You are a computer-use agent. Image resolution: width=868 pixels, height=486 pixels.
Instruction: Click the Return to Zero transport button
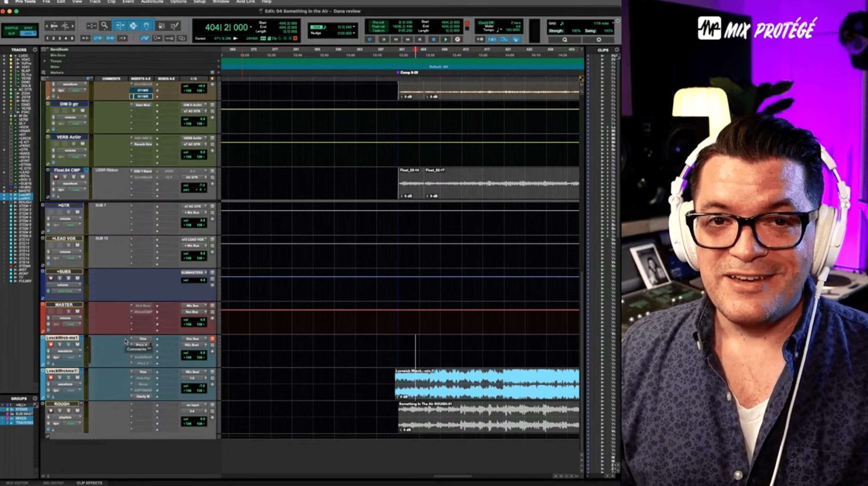(384, 39)
